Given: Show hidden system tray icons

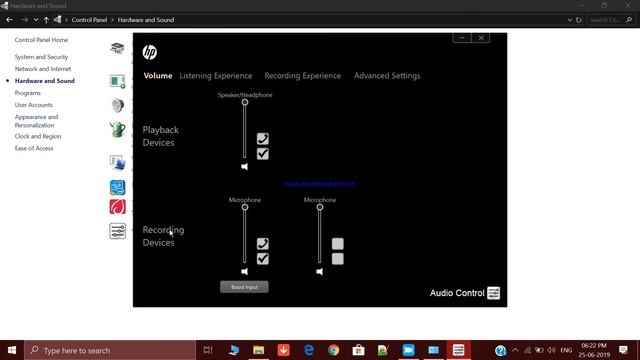Looking at the screenshot, I should pyautogui.click(x=515, y=350).
